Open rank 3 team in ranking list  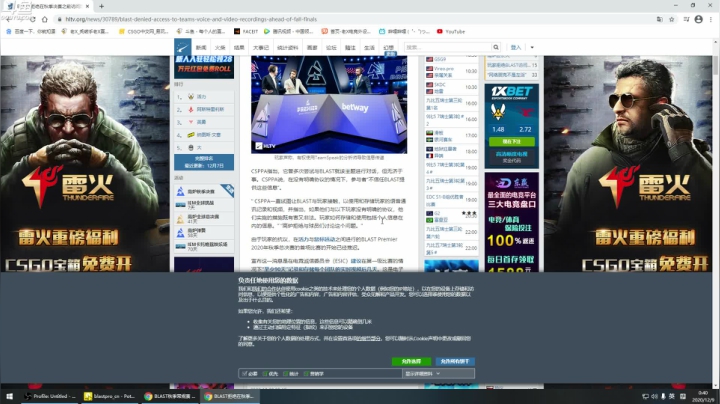pos(204,122)
